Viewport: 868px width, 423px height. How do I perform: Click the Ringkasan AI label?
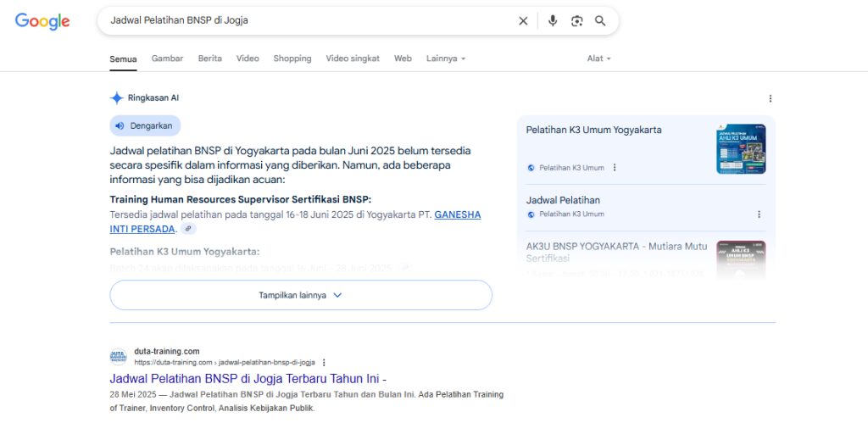click(153, 98)
